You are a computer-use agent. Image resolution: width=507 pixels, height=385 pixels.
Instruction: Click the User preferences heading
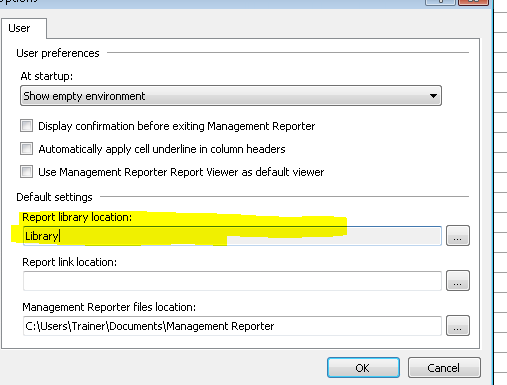tap(58, 53)
